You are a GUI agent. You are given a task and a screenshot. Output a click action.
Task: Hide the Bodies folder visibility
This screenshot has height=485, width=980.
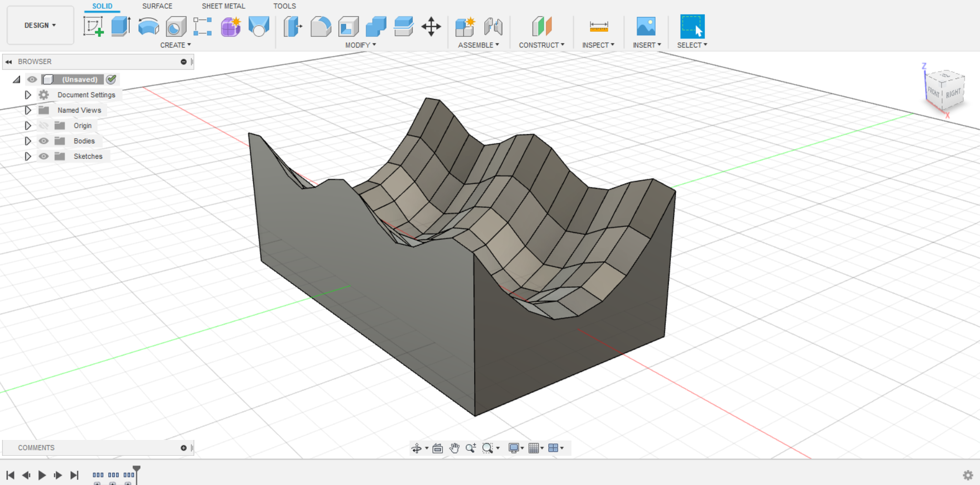(x=44, y=141)
